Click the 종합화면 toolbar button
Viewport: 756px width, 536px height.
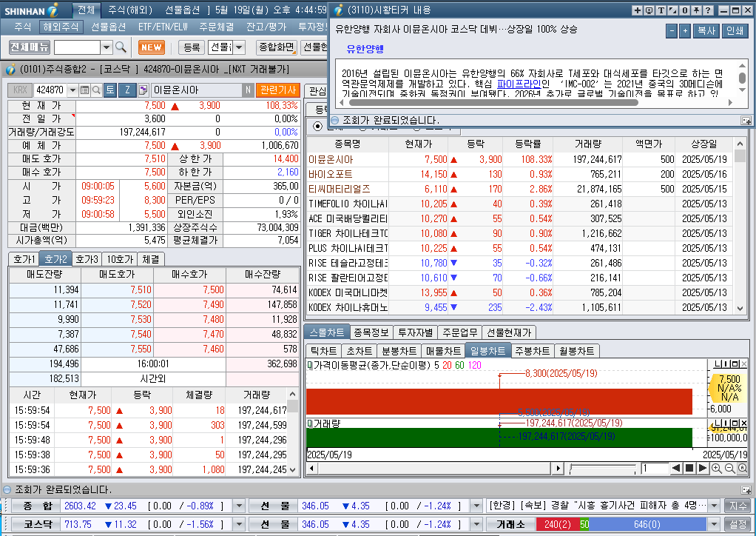pos(277,47)
